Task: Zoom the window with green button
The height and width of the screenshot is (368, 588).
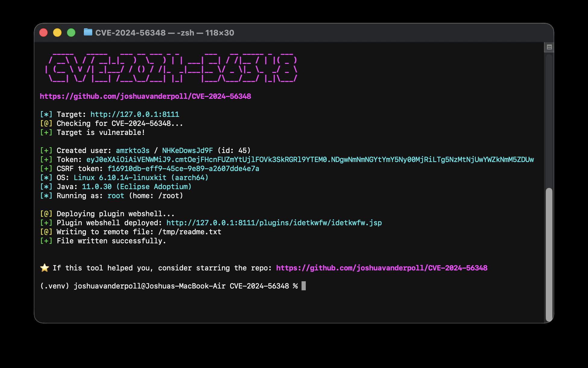Action: tap(71, 33)
